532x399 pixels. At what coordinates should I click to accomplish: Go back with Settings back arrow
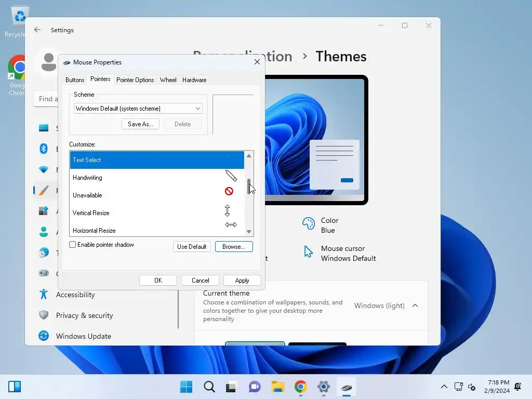[37, 30]
